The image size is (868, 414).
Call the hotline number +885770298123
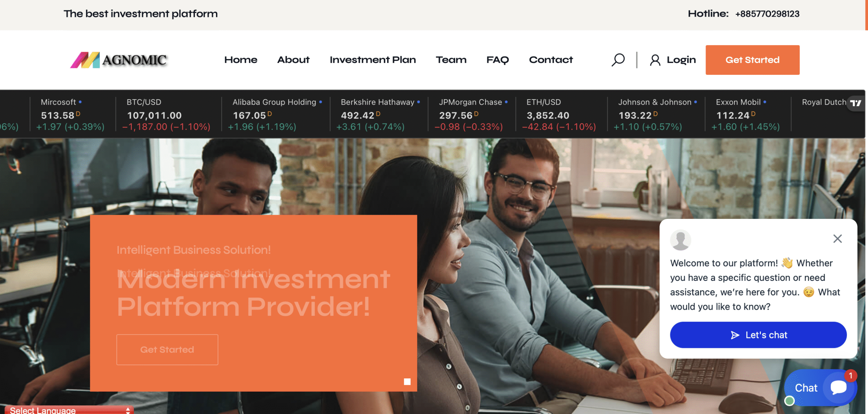[767, 14]
